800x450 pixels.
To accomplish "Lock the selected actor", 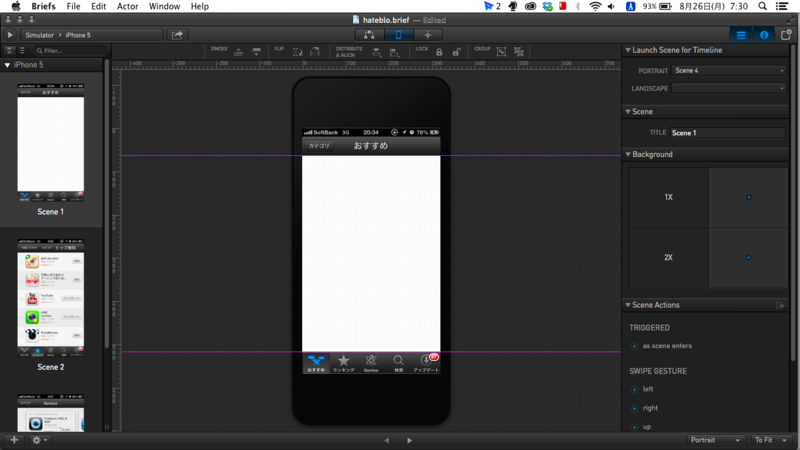I will pos(439,52).
